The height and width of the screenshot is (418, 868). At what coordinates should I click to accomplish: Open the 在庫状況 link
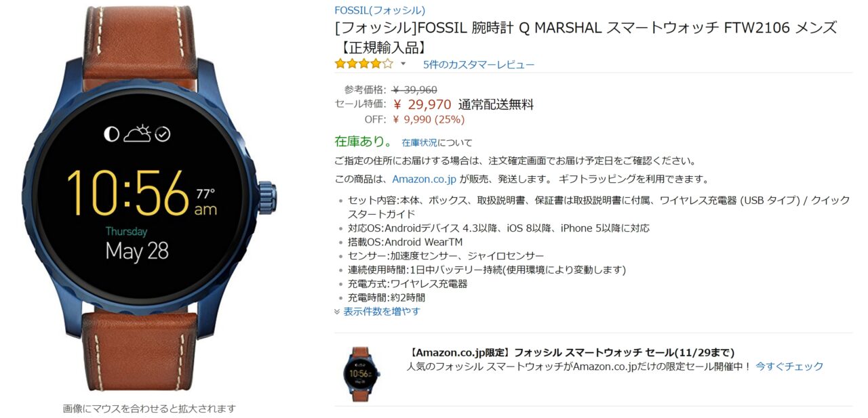[419, 143]
